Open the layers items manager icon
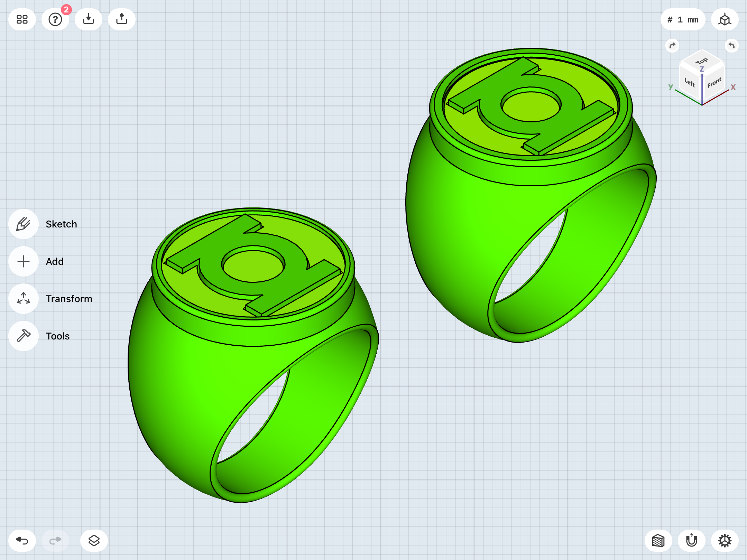This screenshot has width=747, height=560. (94, 541)
